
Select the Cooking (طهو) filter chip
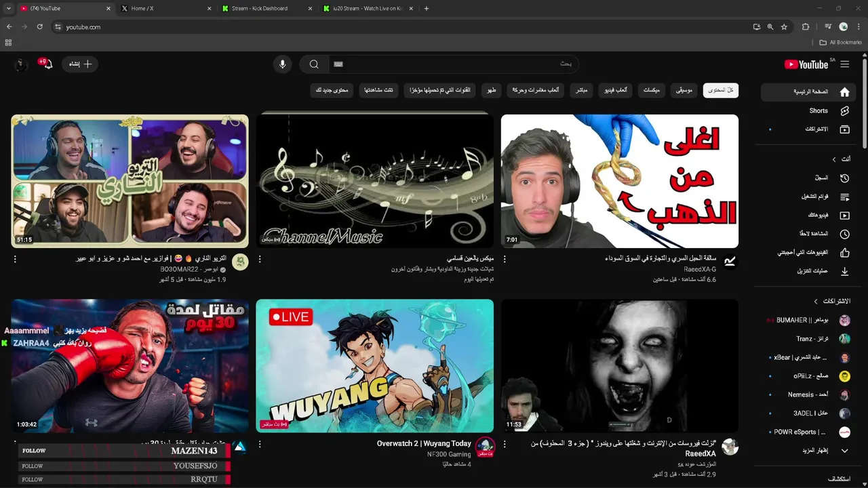tap(492, 90)
